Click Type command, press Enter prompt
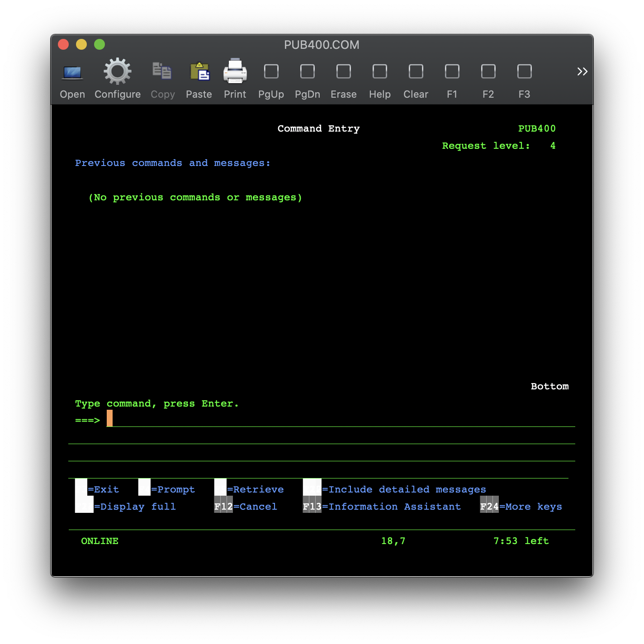Screen dimensions: 644x644 [x=157, y=403]
